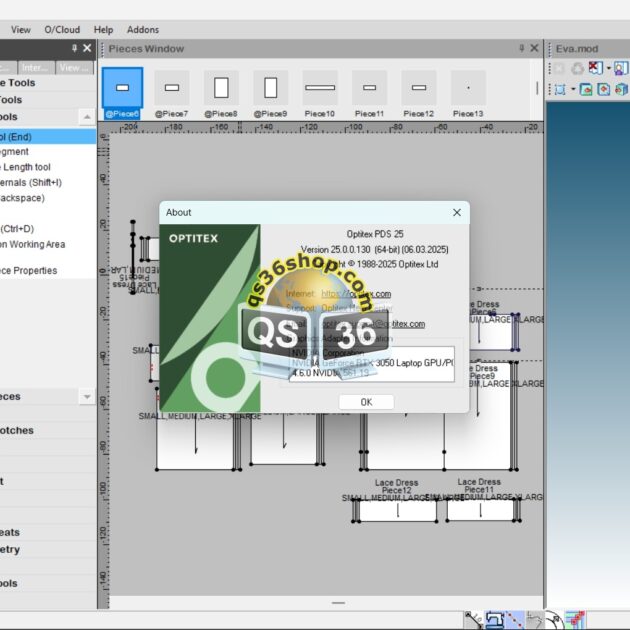Click the Lace Dress Piece11 pattern label
The image size is (630, 630).
pos(479,485)
